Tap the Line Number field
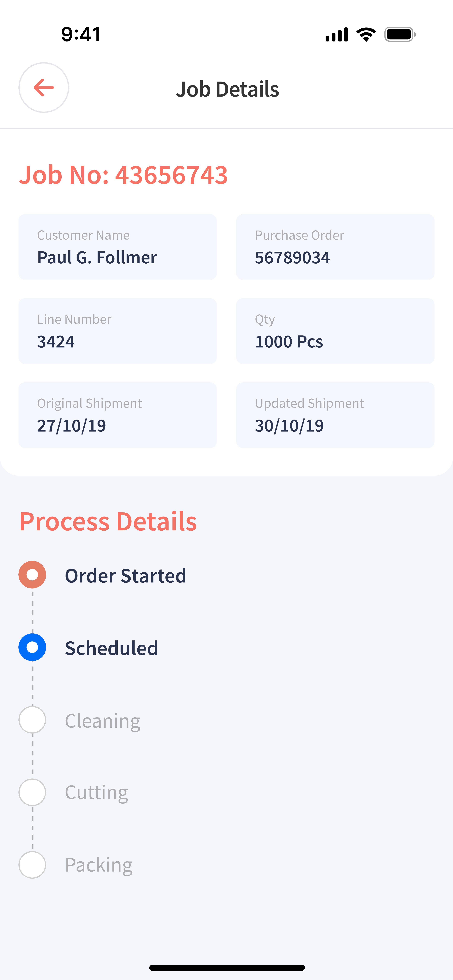This screenshot has width=453, height=980. [x=117, y=331]
